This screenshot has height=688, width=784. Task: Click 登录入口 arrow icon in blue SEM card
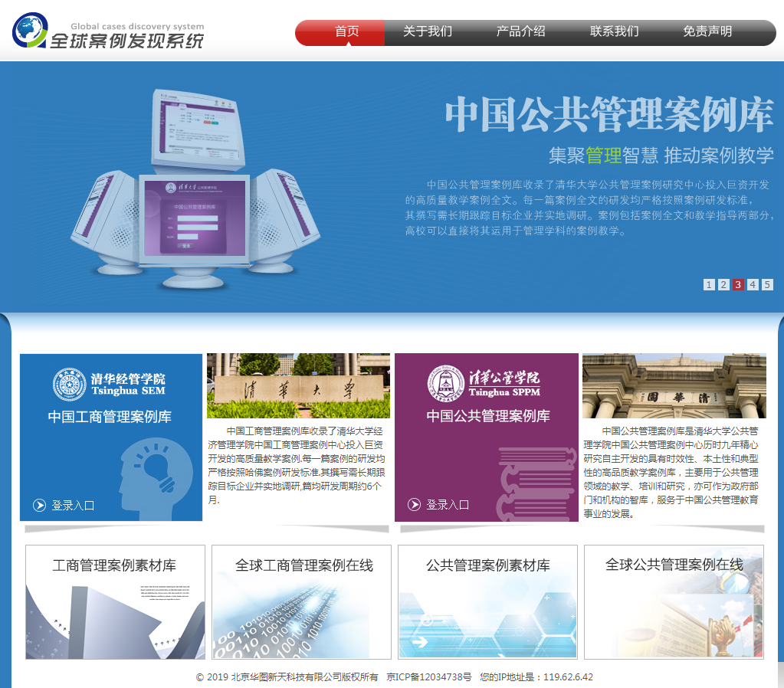coord(40,506)
